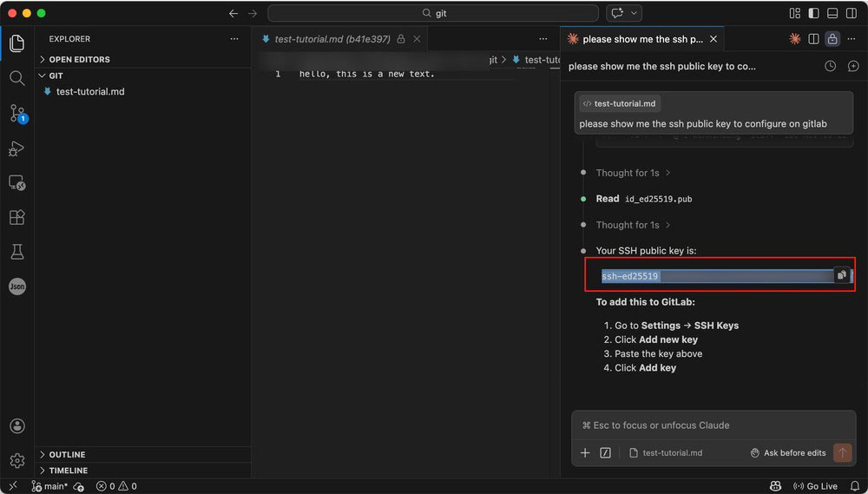Screen dimensions: 868x494
Task: Close the test-tutorial.md editor tab
Action: [417, 39]
